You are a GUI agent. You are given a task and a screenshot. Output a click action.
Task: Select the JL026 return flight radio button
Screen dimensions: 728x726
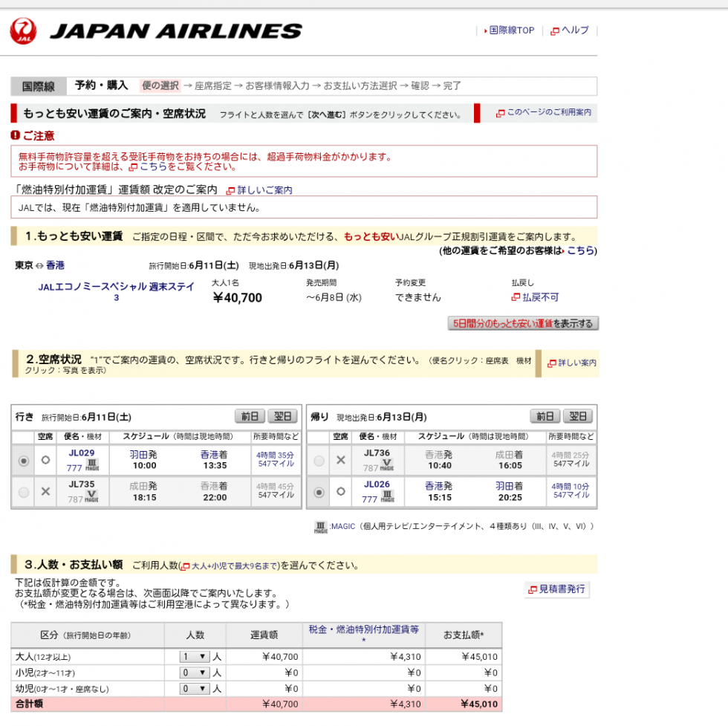tap(319, 492)
